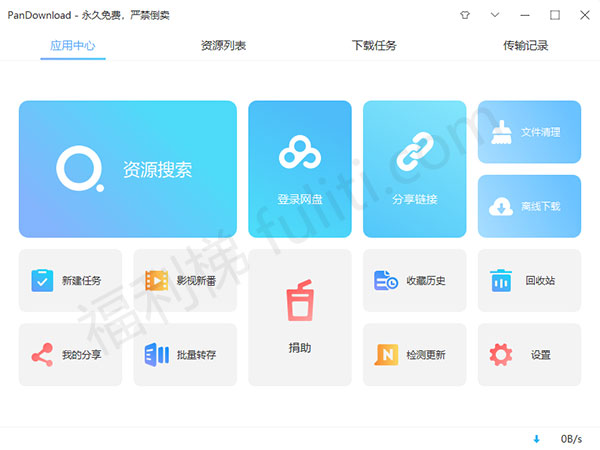Check for updates with 检测更新

[x=414, y=354]
